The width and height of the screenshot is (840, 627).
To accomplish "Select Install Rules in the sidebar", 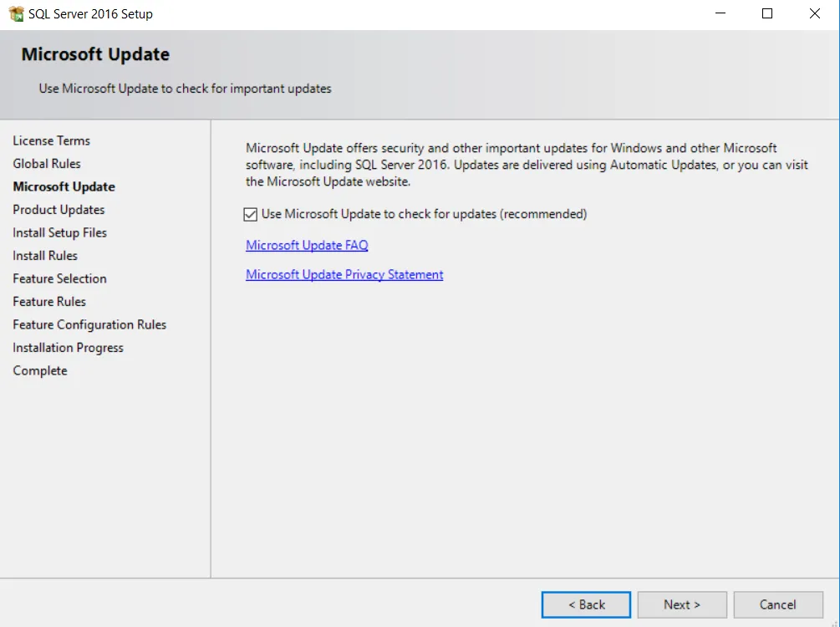I will coord(44,255).
